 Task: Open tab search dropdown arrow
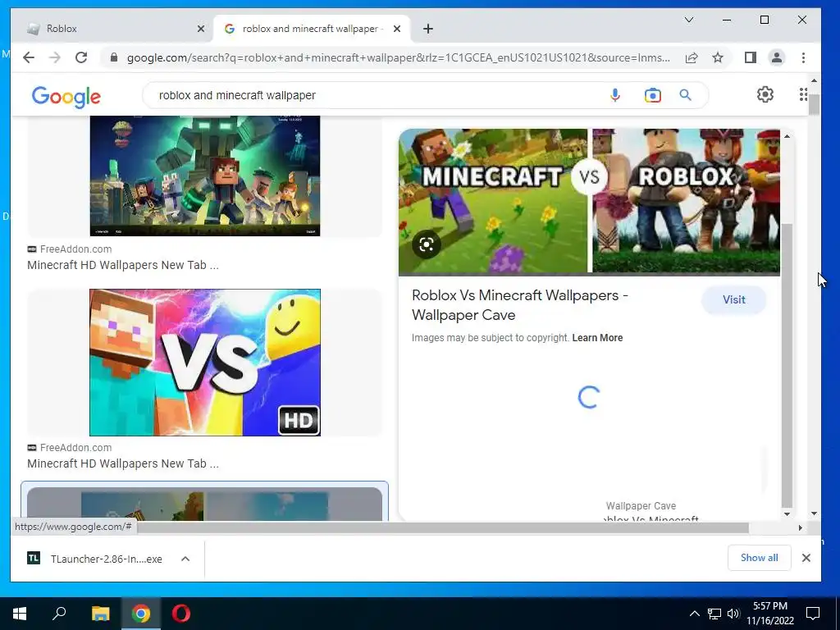pos(689,20)
